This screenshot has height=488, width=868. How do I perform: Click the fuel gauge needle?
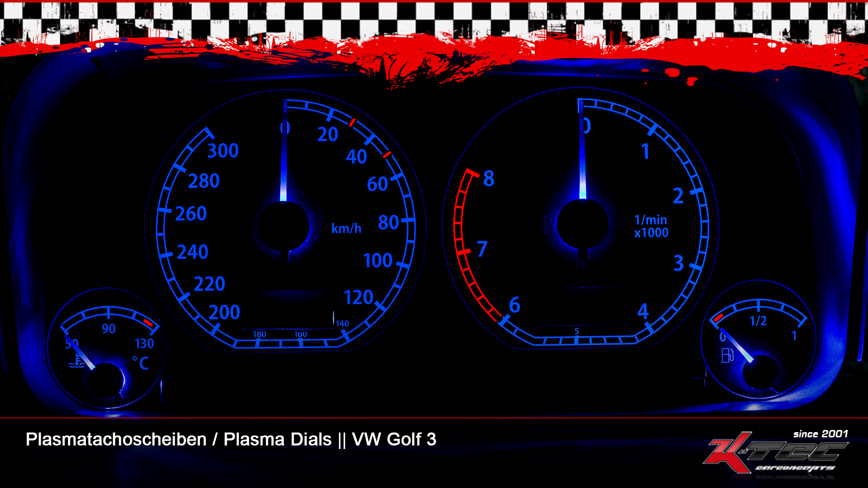736,345
